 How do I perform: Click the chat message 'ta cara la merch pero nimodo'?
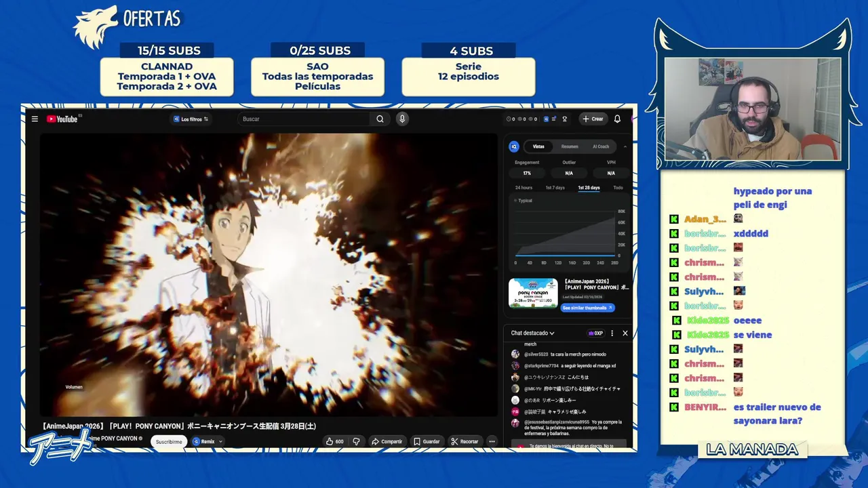pos(578,354)
